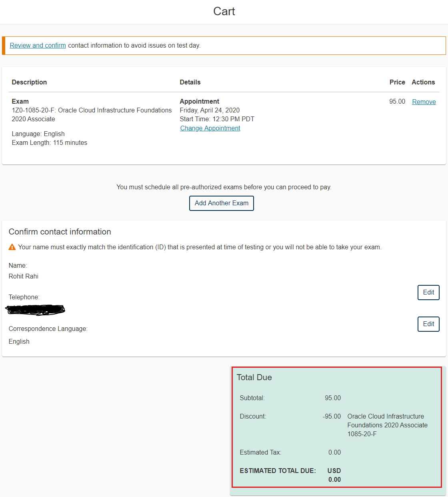Select the exam appointment date text
This screenshot has width=448, height=497.
tap(210, 110)
